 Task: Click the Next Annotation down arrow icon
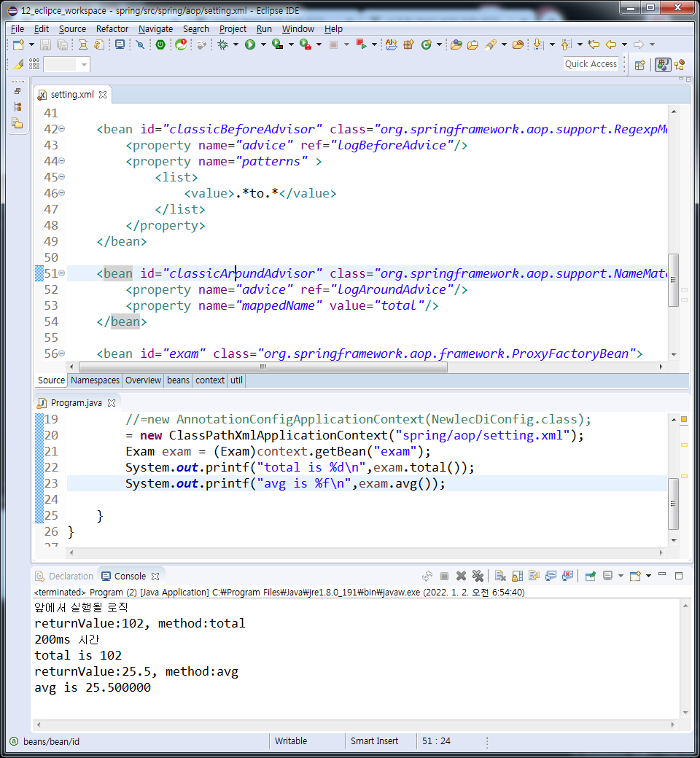coord(538,45)
